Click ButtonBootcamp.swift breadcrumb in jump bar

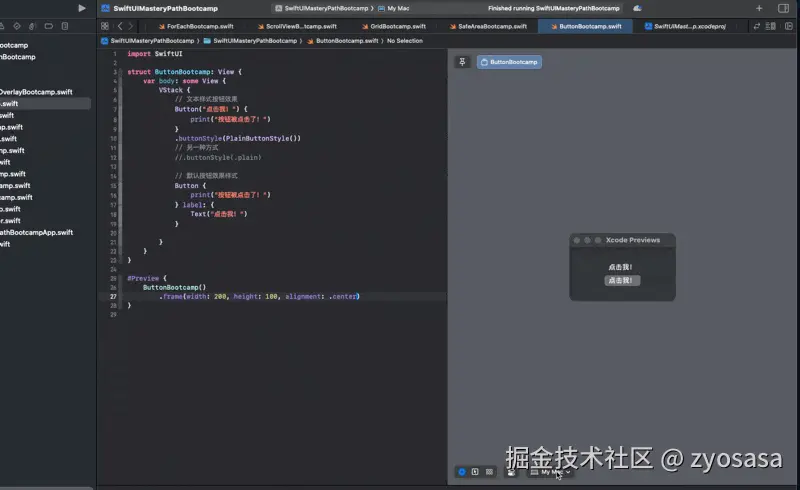343,41
